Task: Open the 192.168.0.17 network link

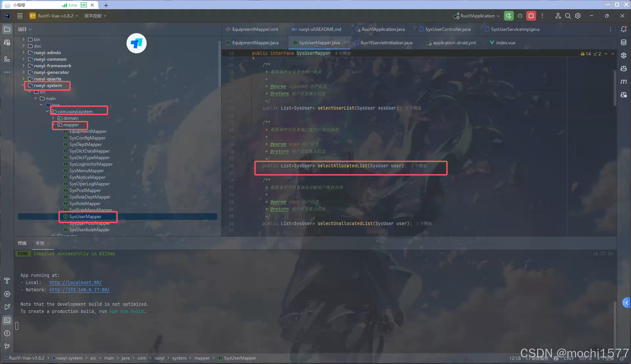Action: click(x=79, y=290)
